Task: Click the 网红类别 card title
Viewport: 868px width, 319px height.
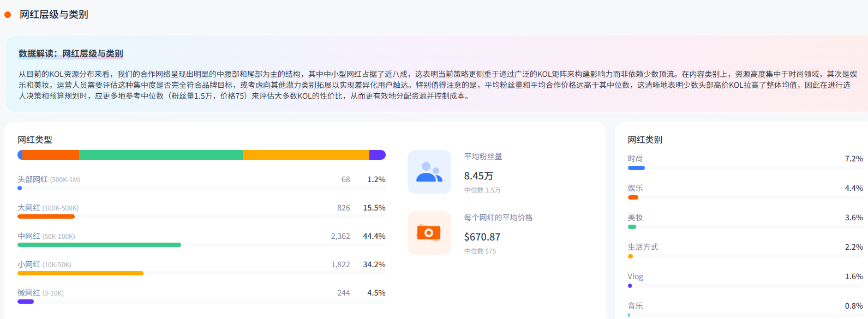Action: click(x=645, y=140)
